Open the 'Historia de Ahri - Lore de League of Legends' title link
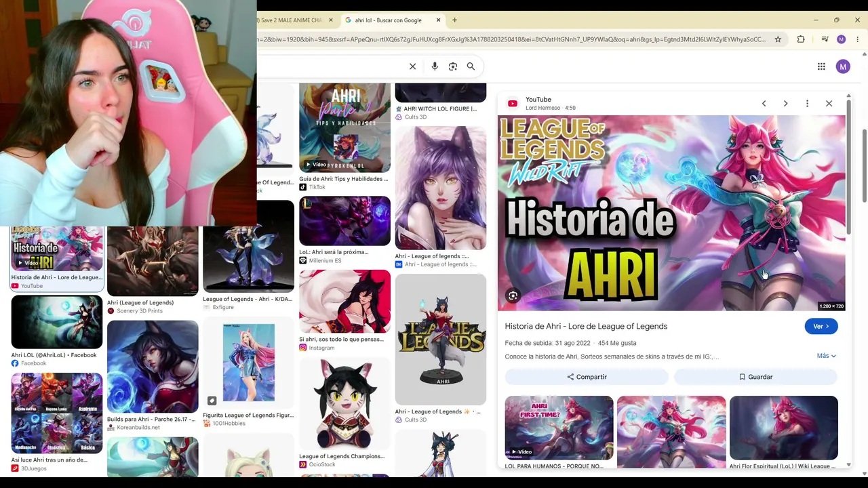The image size is (868, 488). pyautogui.click(x=586, y=326)
